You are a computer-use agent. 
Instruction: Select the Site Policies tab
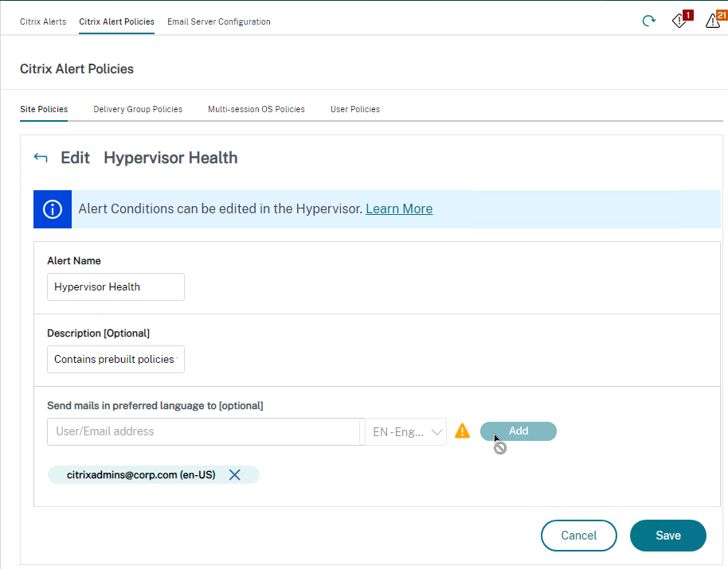tap(44, 110)
